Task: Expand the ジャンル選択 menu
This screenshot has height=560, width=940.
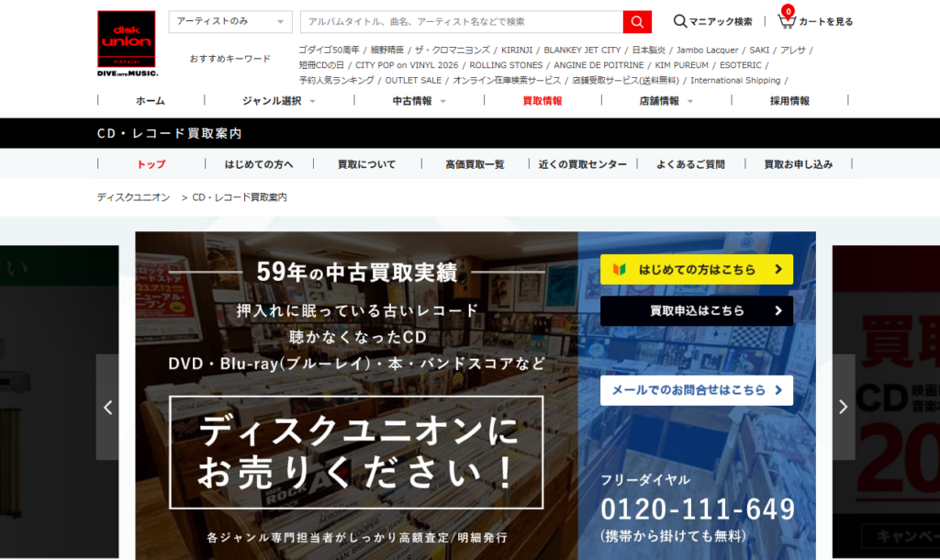Action: 278,101
